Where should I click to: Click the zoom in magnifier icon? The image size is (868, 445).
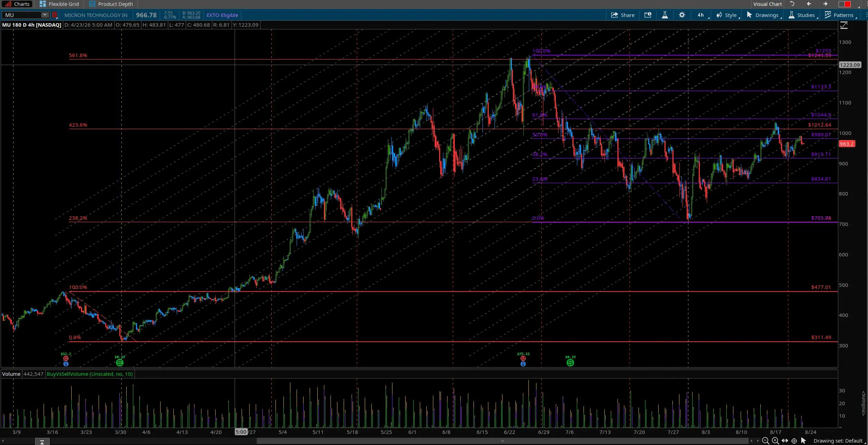click(775, 441)
